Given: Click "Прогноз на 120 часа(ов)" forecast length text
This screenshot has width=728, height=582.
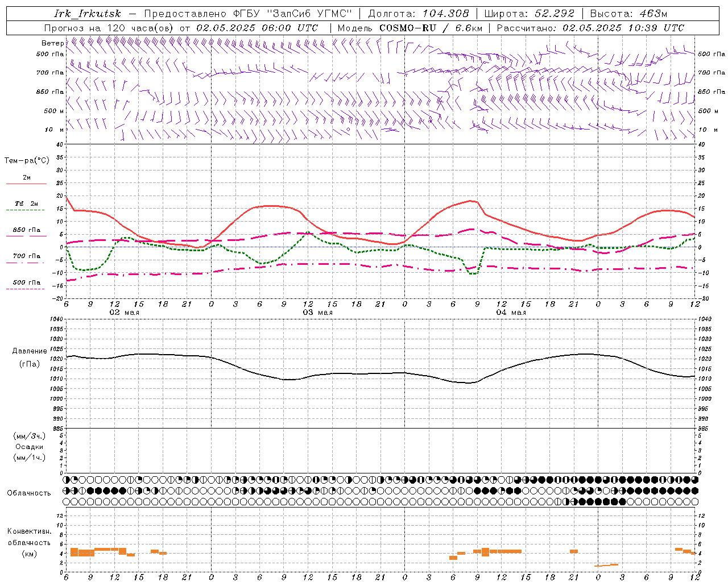Looking at the screenshot, I should point(110,28).
